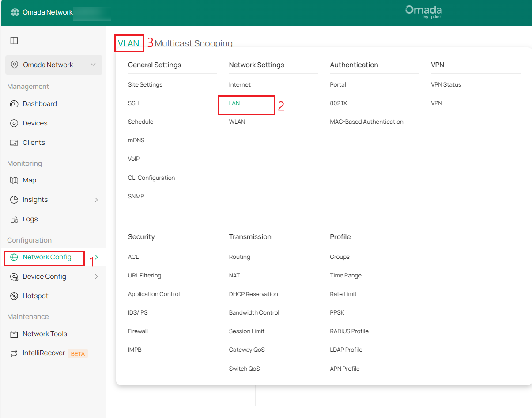Select the VLAN tab
Image resolution: width=532 pixels, height=418 pixels.
[129, 43]
